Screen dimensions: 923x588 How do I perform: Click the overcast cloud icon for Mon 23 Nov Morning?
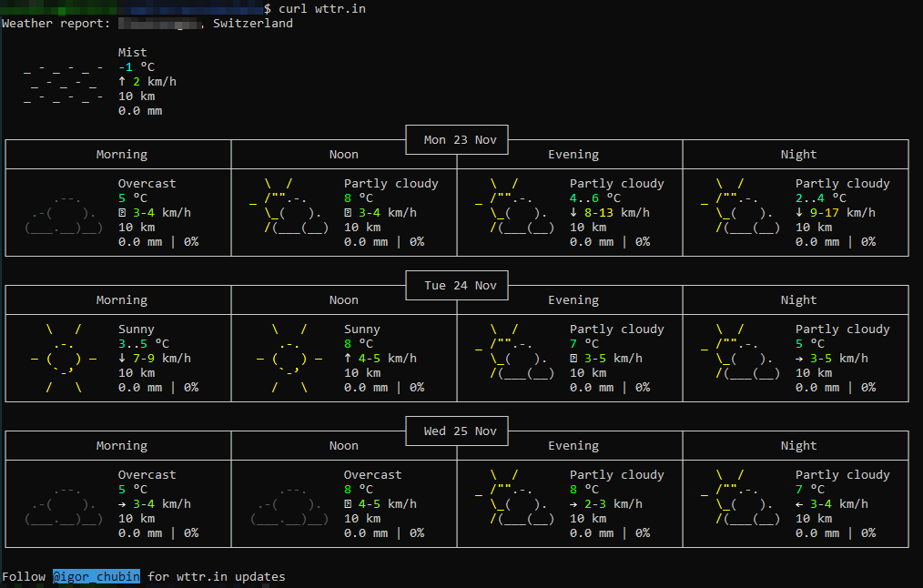[x=64, y=213]
